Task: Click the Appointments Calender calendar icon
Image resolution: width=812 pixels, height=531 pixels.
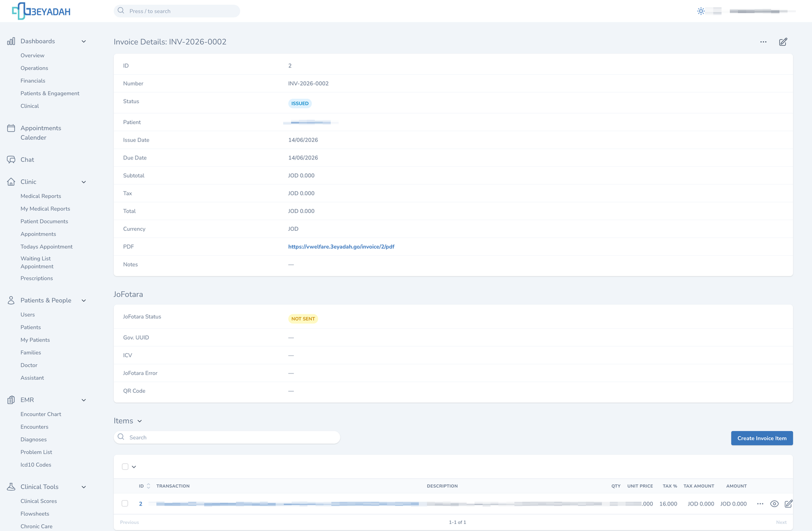Action: click(11, 128)
